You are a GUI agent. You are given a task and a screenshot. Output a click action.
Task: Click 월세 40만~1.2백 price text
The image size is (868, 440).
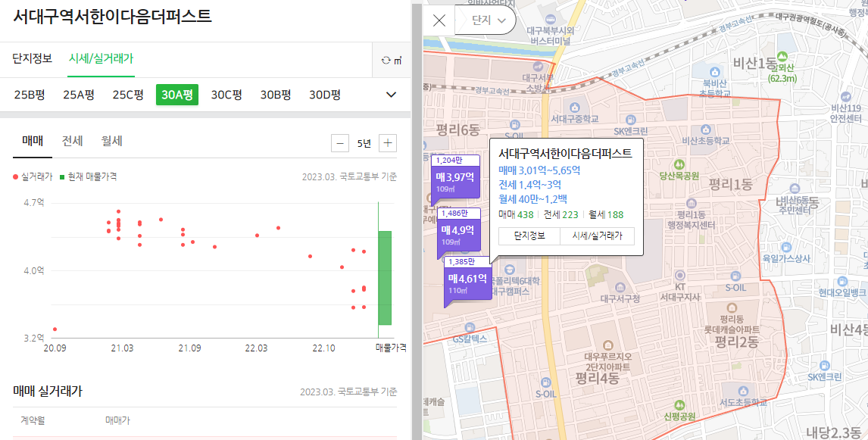click(x=532, y=199)
